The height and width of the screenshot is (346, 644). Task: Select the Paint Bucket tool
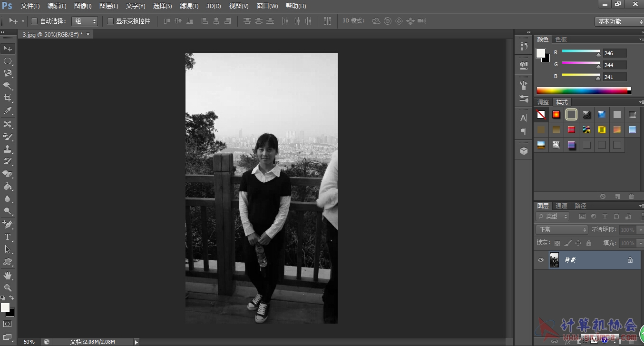tap(8, 186)
